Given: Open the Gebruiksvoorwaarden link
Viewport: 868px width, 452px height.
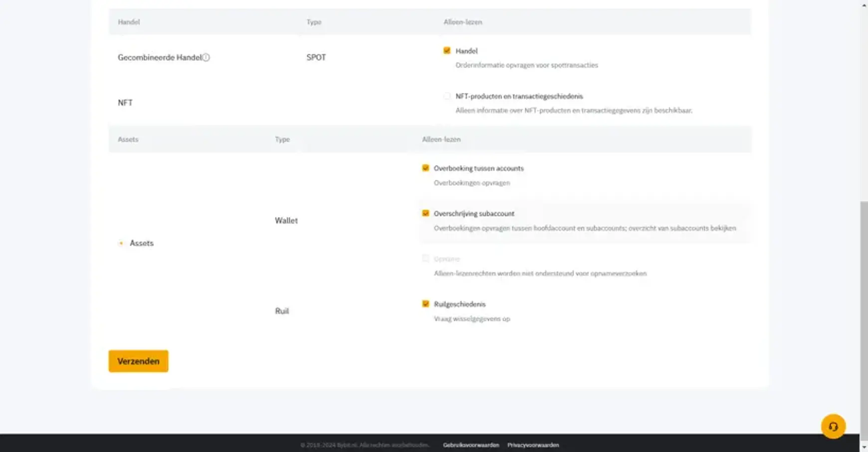Looking at the screenshot, I should pyautogui.click(x=471, y=445).
